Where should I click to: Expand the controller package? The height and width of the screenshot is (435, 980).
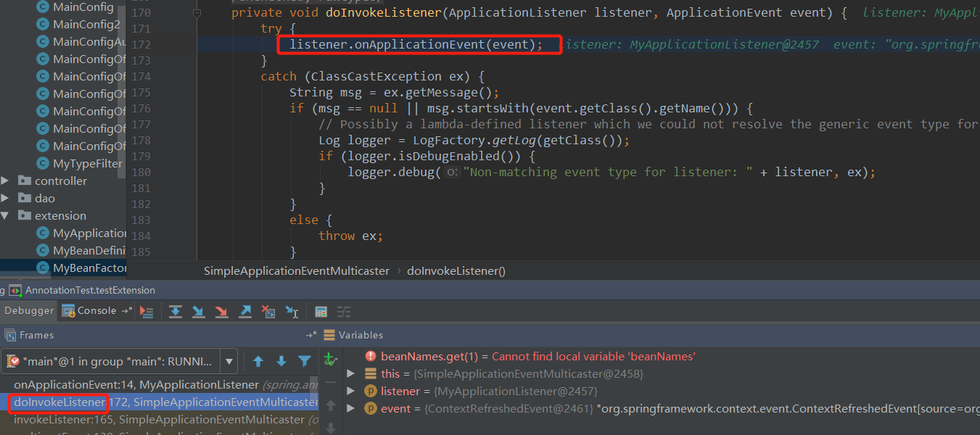point(6,181)
